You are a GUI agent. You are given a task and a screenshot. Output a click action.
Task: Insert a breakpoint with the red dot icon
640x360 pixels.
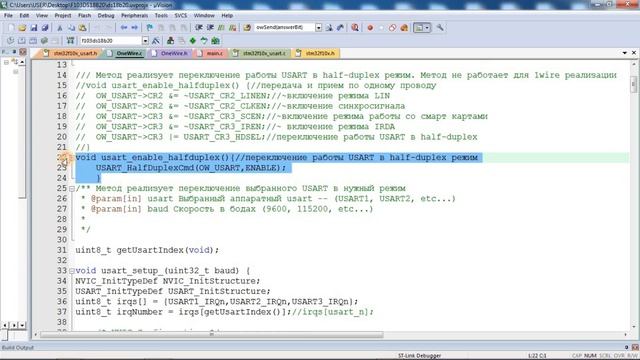pos(370,28)
